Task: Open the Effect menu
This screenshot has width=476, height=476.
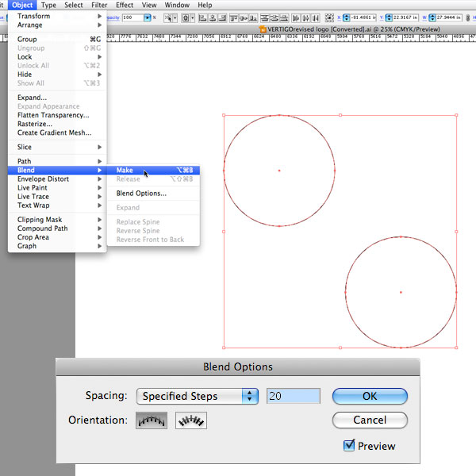Action: (x=125, y=5)
